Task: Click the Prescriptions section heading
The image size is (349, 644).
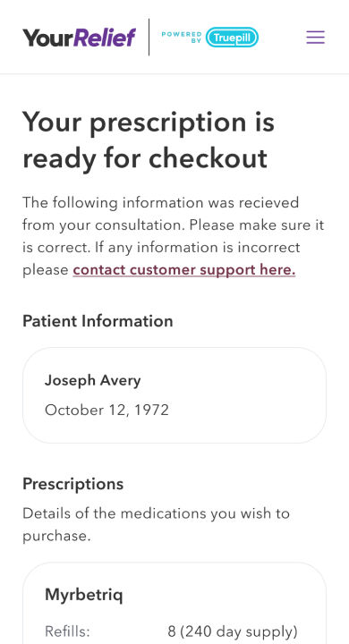Action: click(x=73, y=484)
